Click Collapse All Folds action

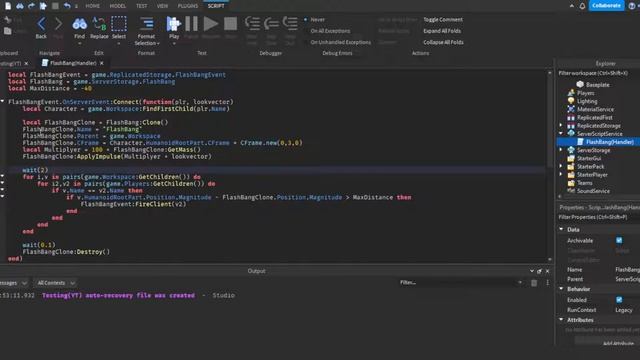point(443,42)
